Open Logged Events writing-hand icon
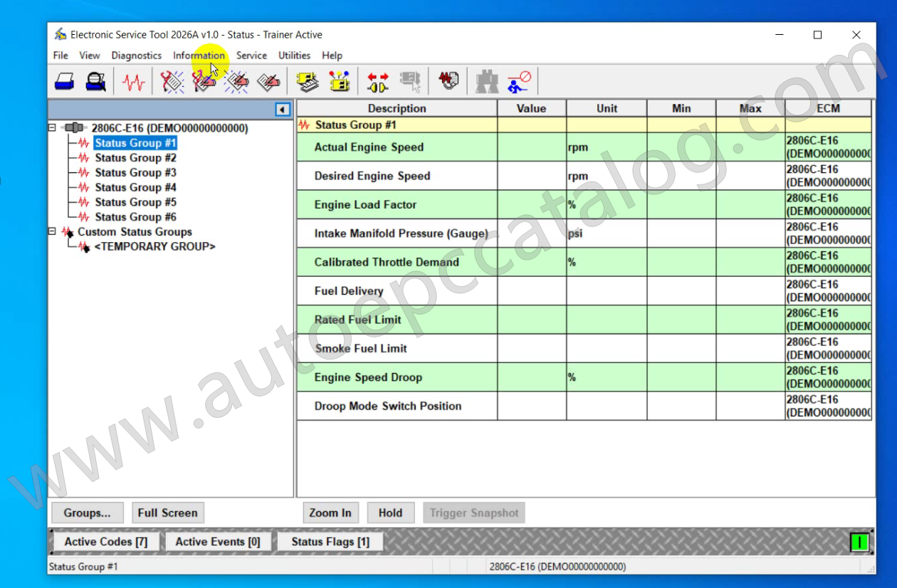 [268, 82]
